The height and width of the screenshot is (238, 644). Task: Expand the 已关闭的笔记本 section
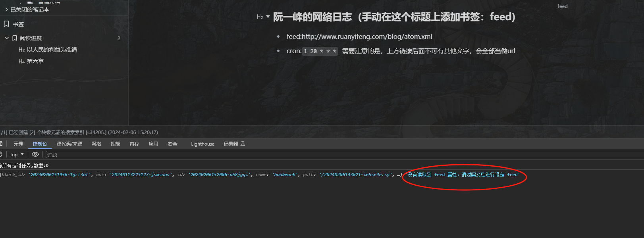[x=6, y=10]
